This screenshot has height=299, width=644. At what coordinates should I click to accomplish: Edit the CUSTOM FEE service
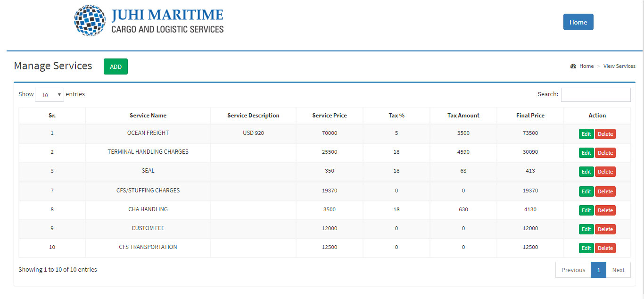[x=586, y=229]
